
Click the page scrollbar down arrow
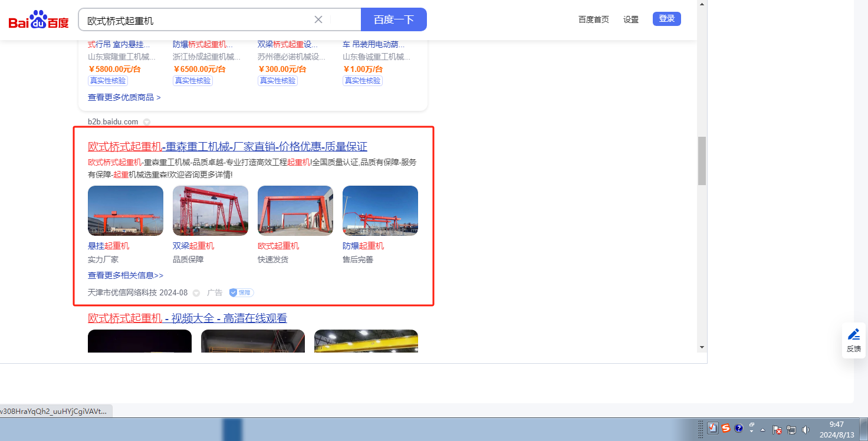coord(702,347)
